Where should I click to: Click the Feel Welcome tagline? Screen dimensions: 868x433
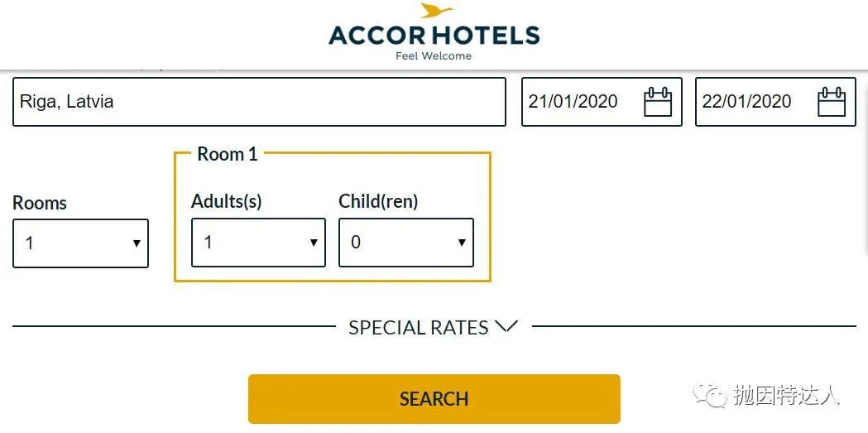pos(434,56)
